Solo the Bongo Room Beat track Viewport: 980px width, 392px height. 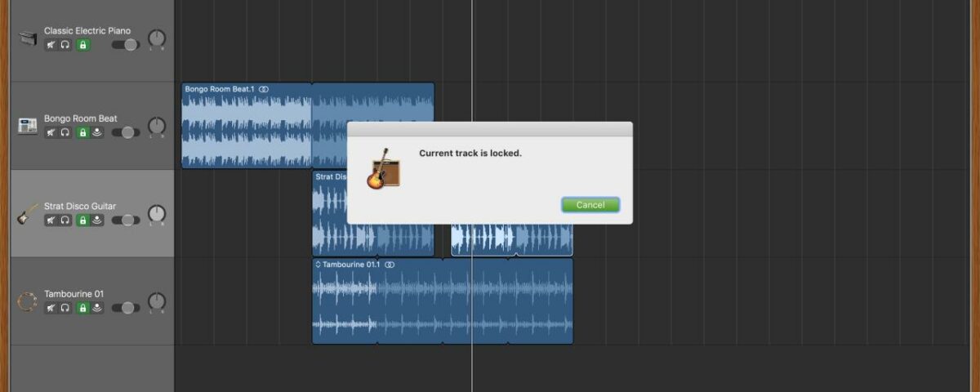(65, 132)
